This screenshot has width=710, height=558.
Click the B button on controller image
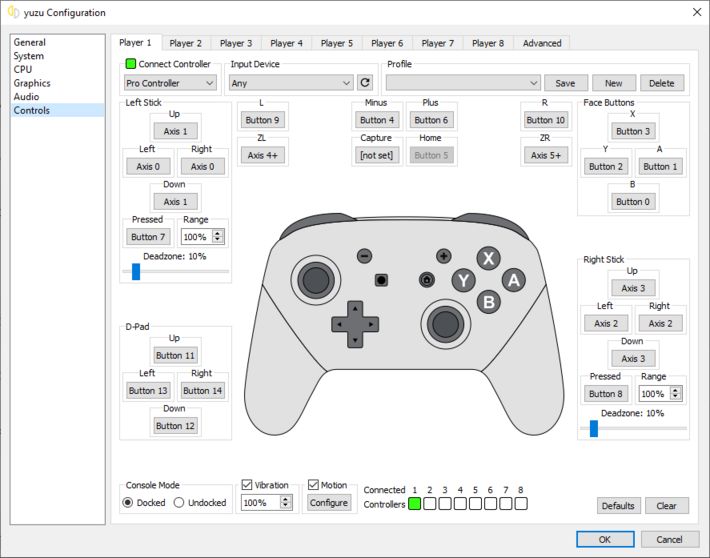[x=489, y=302]
